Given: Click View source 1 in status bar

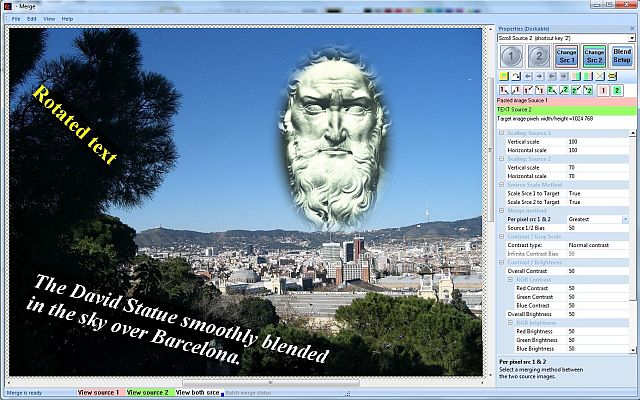Looking at the screenshot, I should pos(100,393).
